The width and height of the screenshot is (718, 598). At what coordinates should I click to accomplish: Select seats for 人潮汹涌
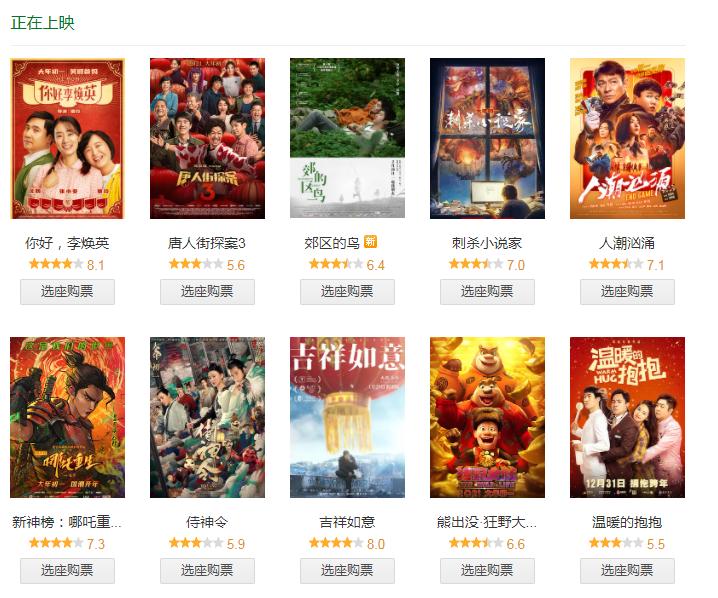627,292
